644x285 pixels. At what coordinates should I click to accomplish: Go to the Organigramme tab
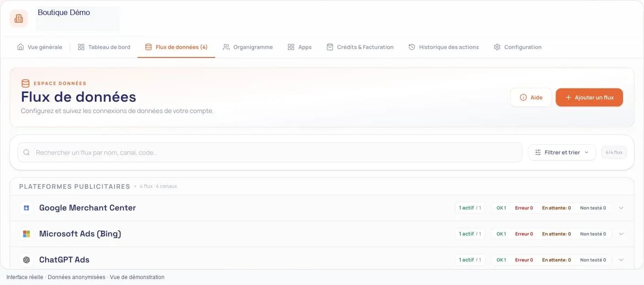pos(248,47)
